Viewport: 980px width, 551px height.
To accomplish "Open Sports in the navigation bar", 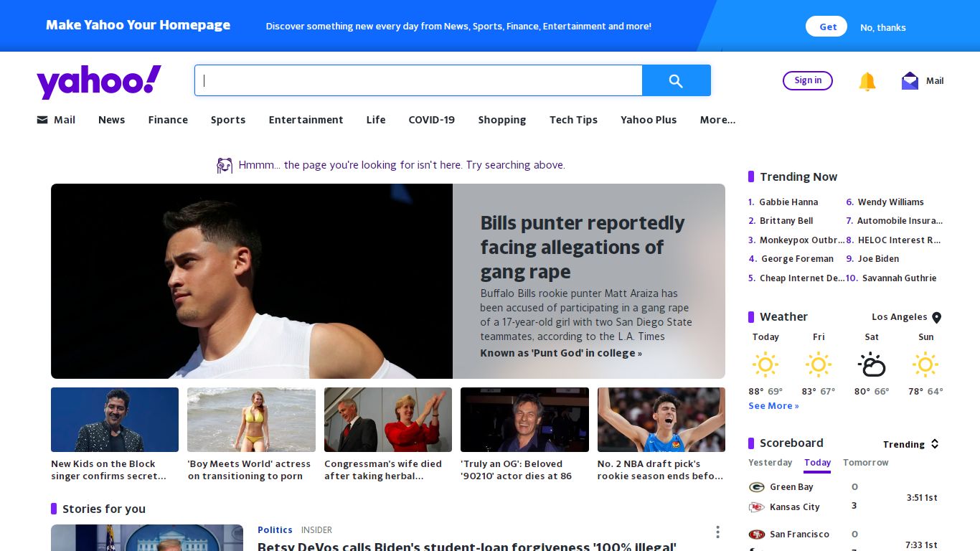I will [x=228, y=120].
